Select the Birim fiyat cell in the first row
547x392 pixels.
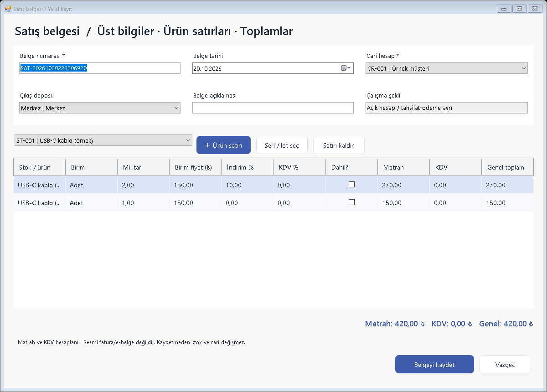[x=195, y=185]
